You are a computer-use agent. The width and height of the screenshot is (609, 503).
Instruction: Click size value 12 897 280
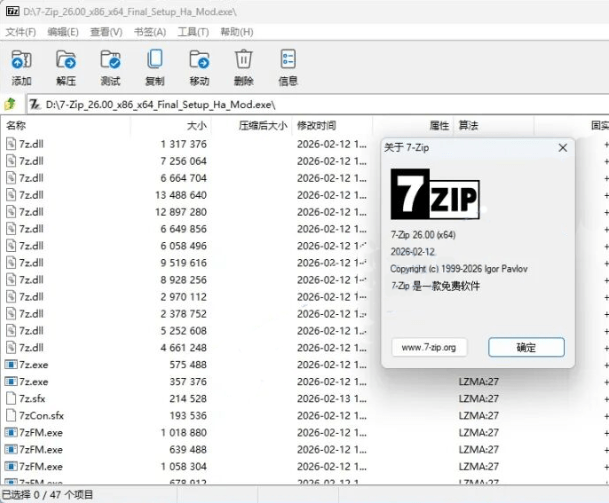click(181, 212)
